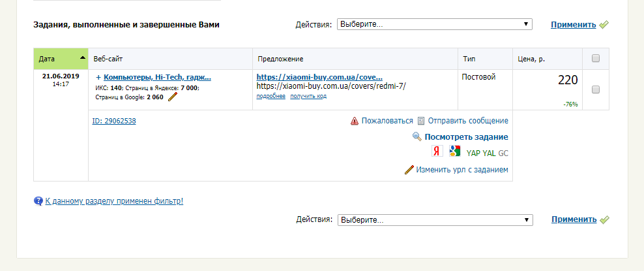
Task: Click the YAP indicator link
Action: pos(473,153)
